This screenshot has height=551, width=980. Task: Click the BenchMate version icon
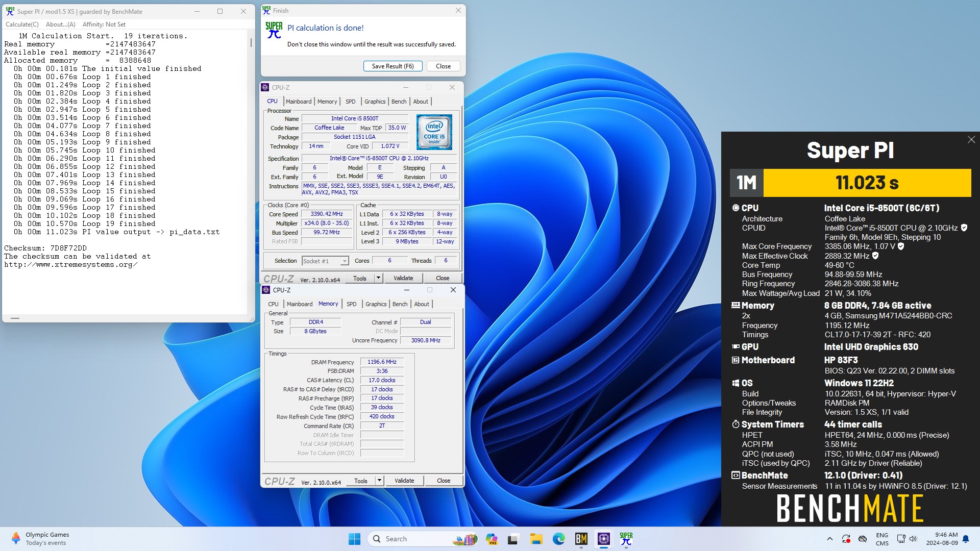click(x=736, y=475)
